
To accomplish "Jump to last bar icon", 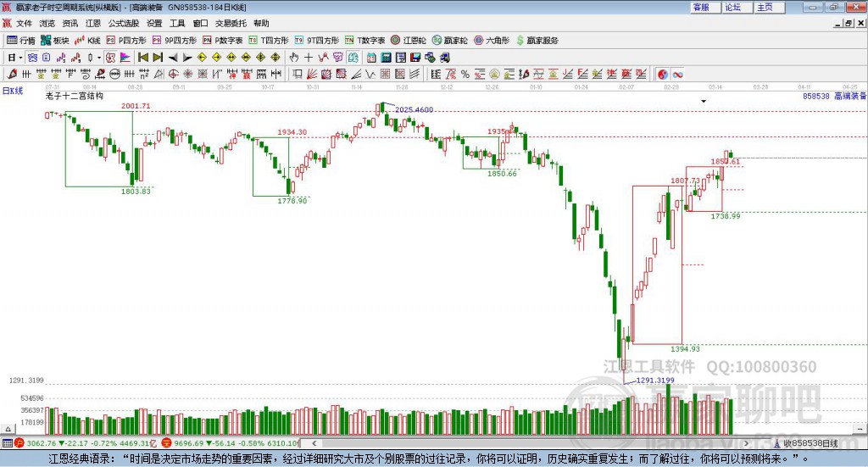I will click(158, 58).
